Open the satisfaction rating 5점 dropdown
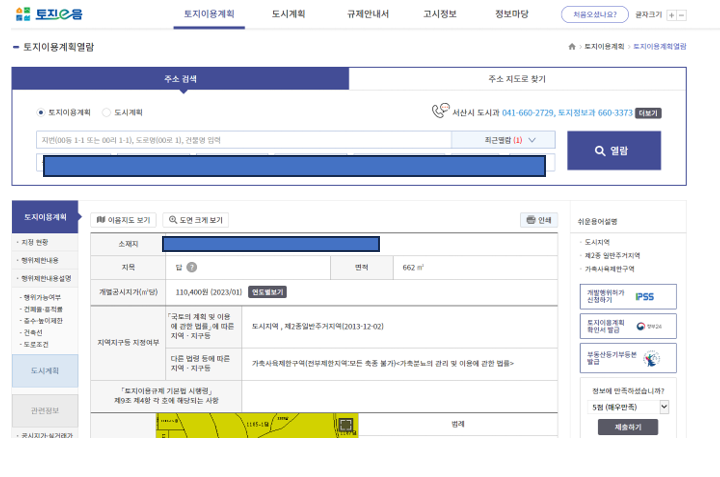Screen dimensions: 720x477 [x=628, y=407]
